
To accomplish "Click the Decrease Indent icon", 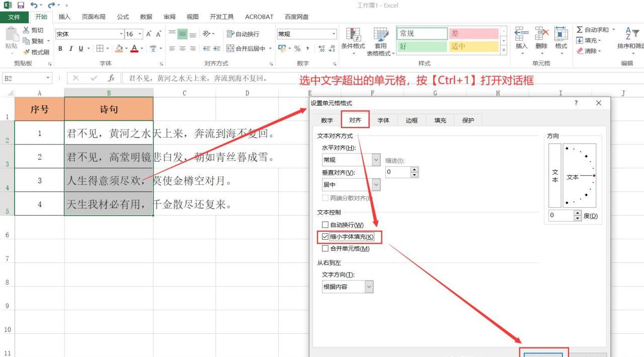I will coord(206,48).
